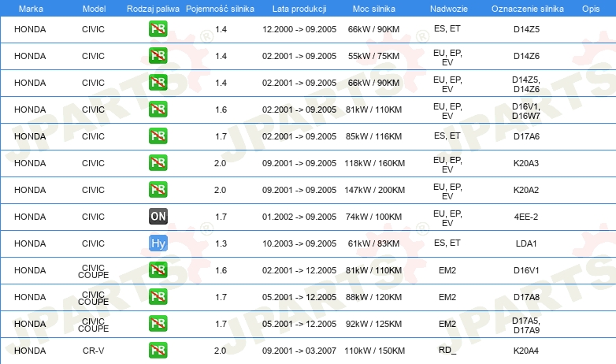Click the Opis column header
616x364 pixels.
tap(591, 9)
